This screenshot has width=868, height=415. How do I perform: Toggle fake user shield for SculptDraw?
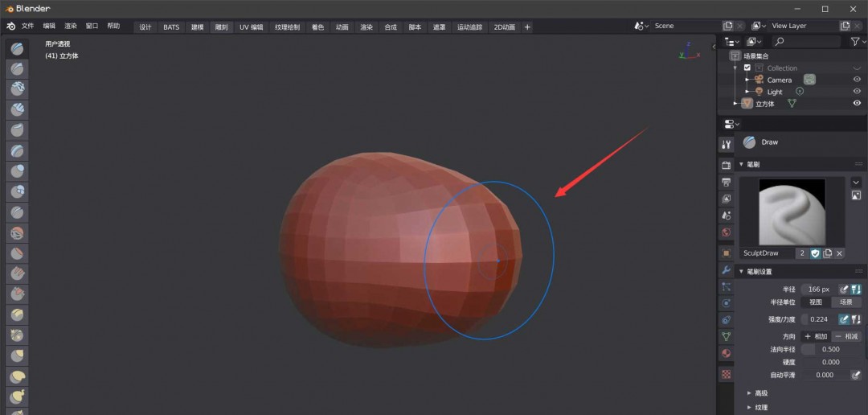point(816,253)
